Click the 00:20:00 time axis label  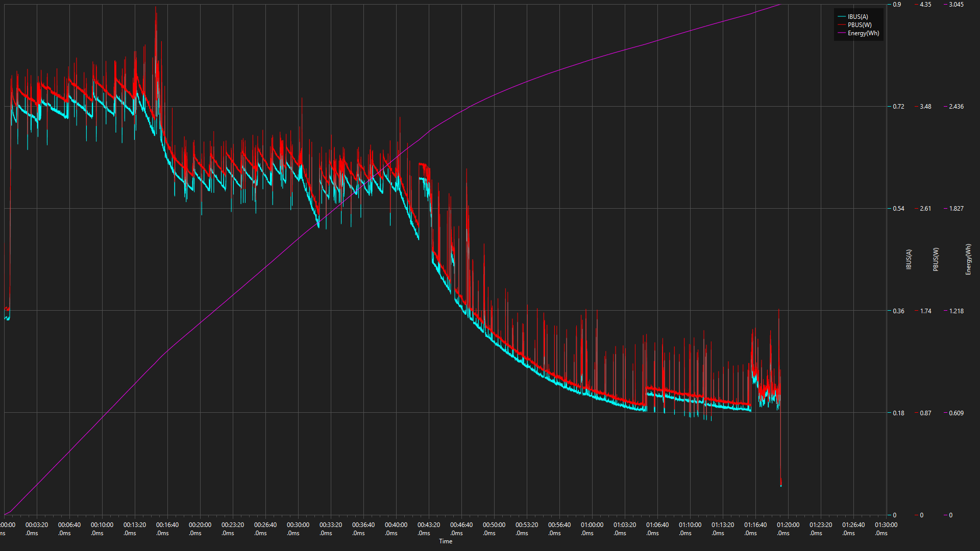click(x=200, y=525)
